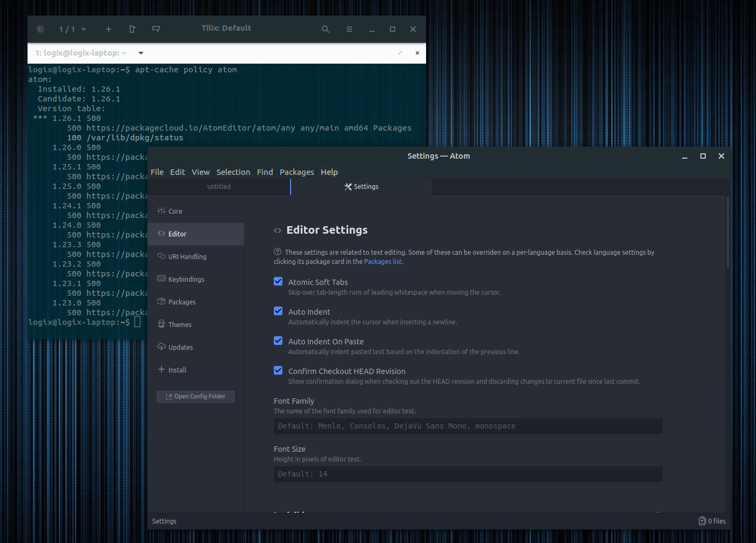
Task: Click the Font Size input field
Action: (x=468, y=474)
